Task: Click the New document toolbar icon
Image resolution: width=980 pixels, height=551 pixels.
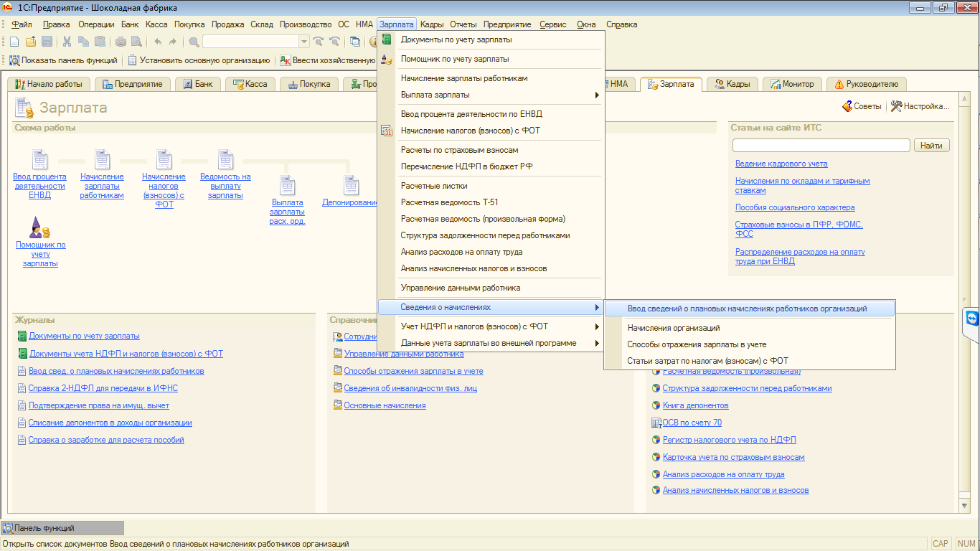Action: click(x=14, y=42)
